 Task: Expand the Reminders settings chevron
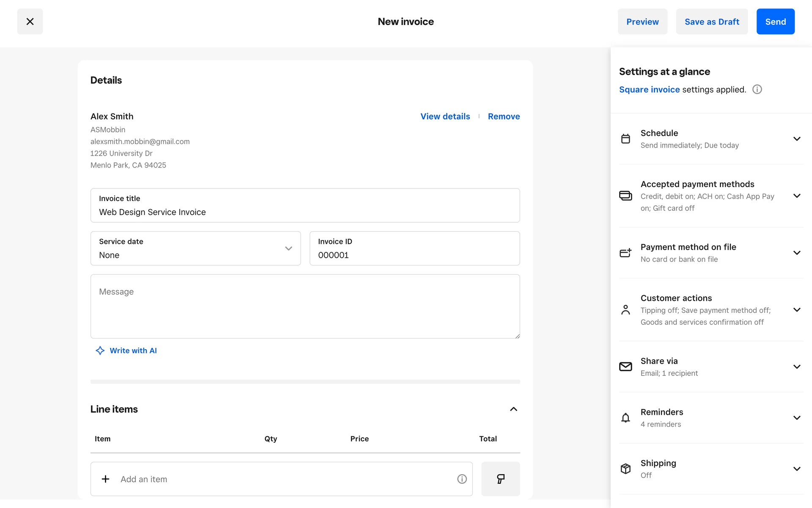(797, 418)
